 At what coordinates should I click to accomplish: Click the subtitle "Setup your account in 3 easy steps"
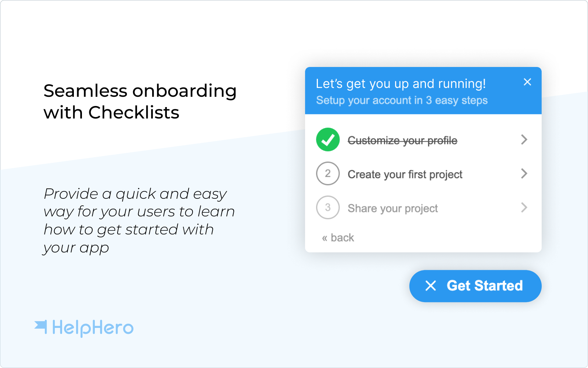pyautogui.click(x=402, y=100)
